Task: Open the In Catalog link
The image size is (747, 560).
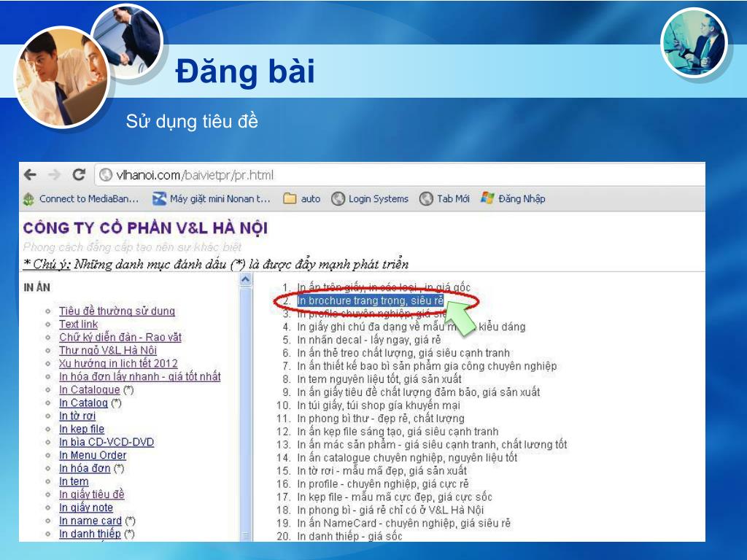Action: [x=83, y=402]
